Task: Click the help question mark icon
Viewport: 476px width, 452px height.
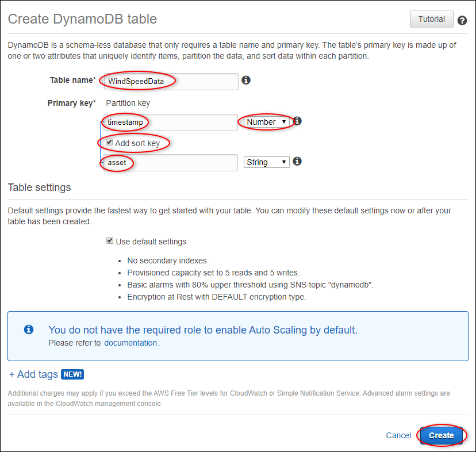Action: (462, 21)
